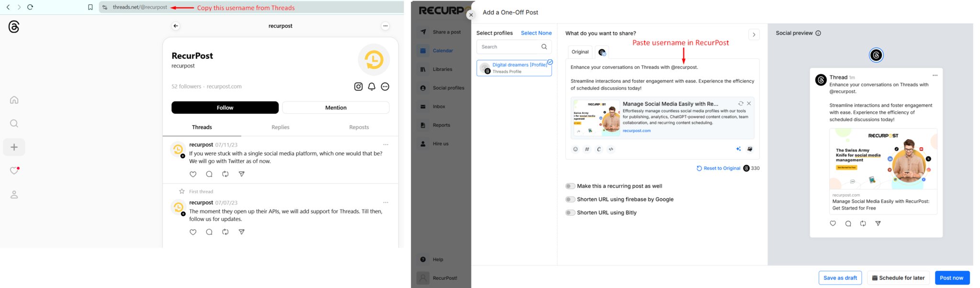This screenshot has height=288, width=980.
Task: Open Threads search via magnifier icon
Action: pyautogui.click(x=14, y=123)
